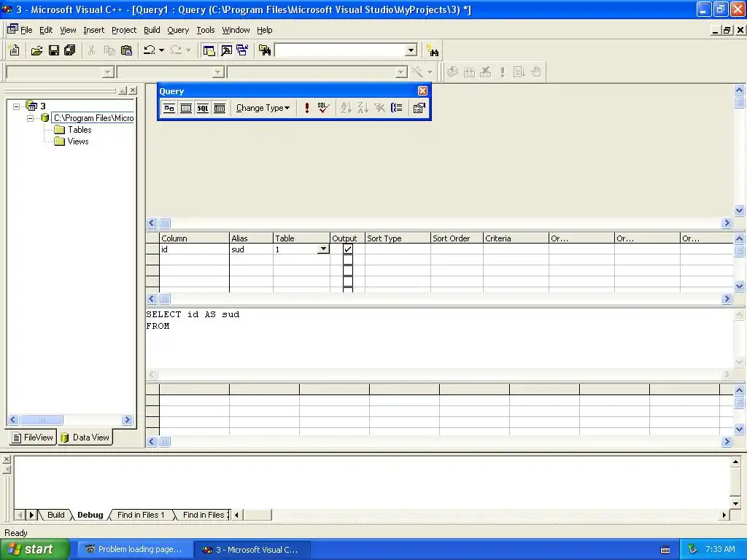747x560 pixels.
Task: Click the Remove Filter icon
Action: (379, 108)
